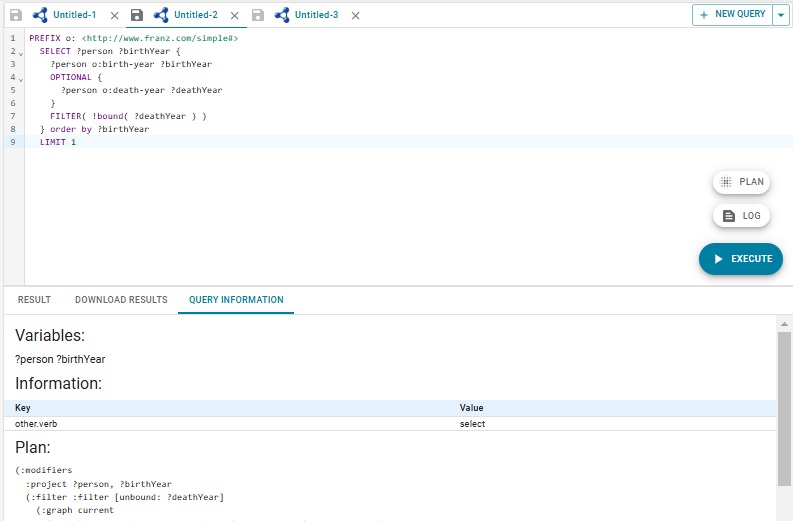Open the Download Results tab
This screenshot has height=521, width=793.
click(121, 300)
